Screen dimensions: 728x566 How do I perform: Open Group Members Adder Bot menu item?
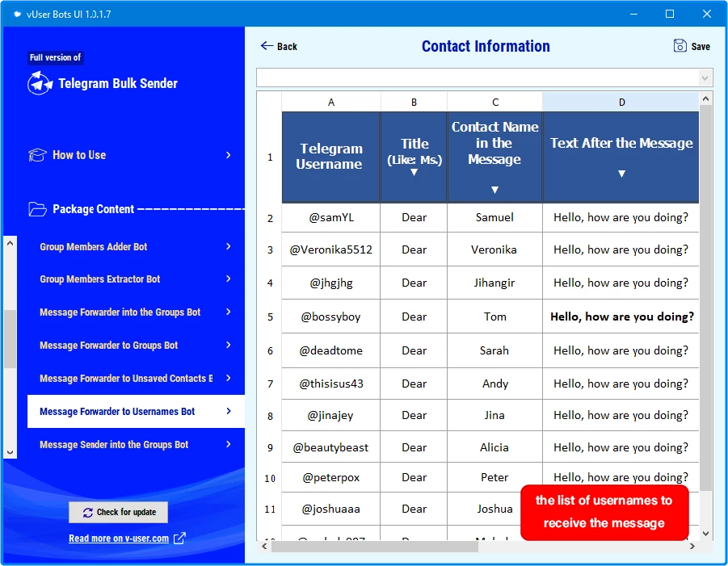pos(136,246)
